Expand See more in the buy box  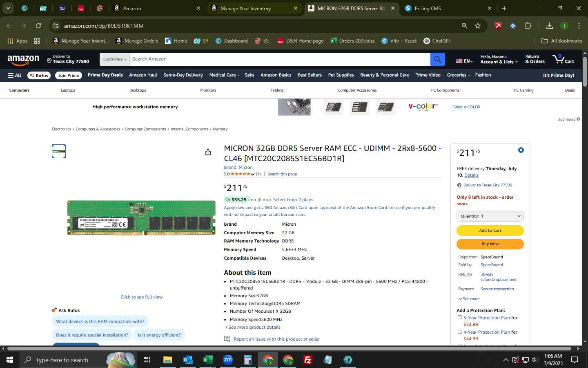[x=469, y=299]
